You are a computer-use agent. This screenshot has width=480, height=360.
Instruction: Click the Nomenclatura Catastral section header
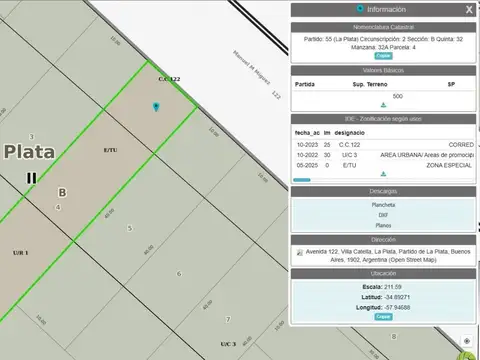(x=383, y=27)
